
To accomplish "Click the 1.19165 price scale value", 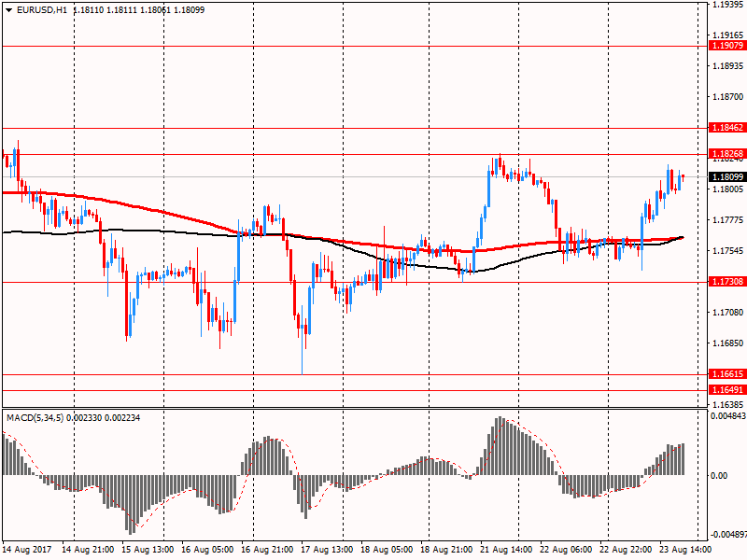I will coord(727,35).
